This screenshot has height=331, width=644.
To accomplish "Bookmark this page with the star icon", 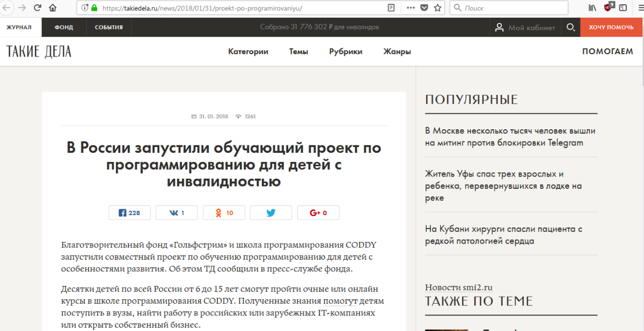I will (437, 8).
